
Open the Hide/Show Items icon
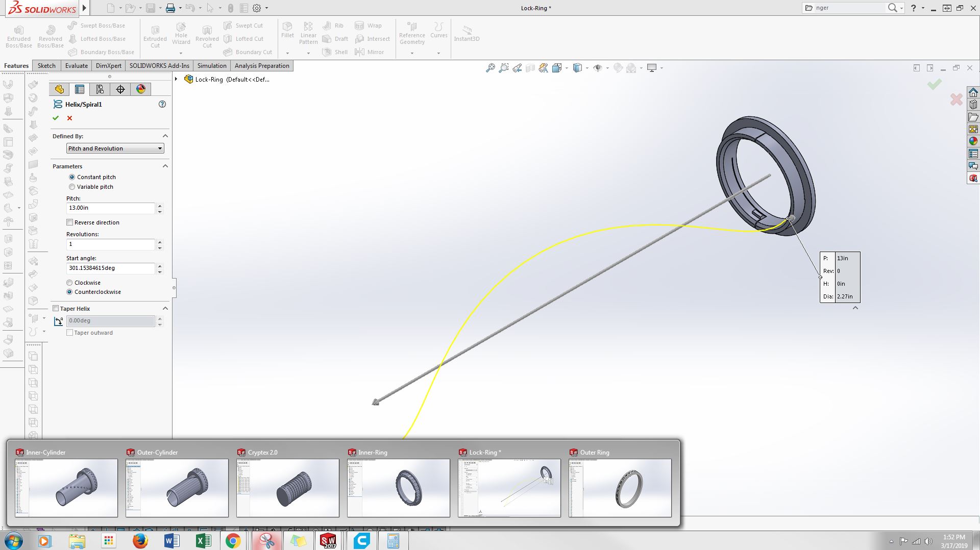(598, 68)
